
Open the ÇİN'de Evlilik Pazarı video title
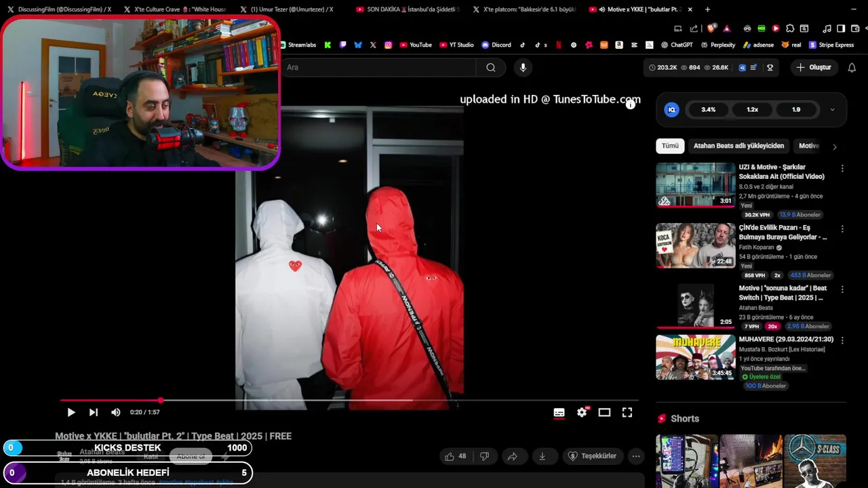pos(783,232)
